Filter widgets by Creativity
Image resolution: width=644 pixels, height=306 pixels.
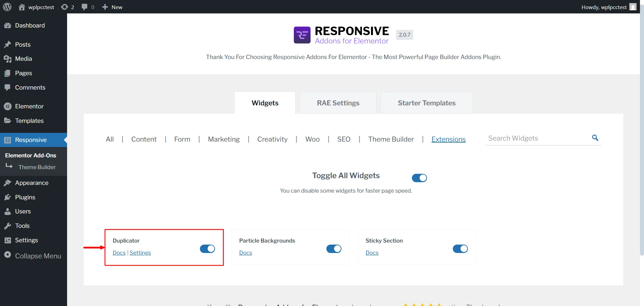[x=272, y=139]
